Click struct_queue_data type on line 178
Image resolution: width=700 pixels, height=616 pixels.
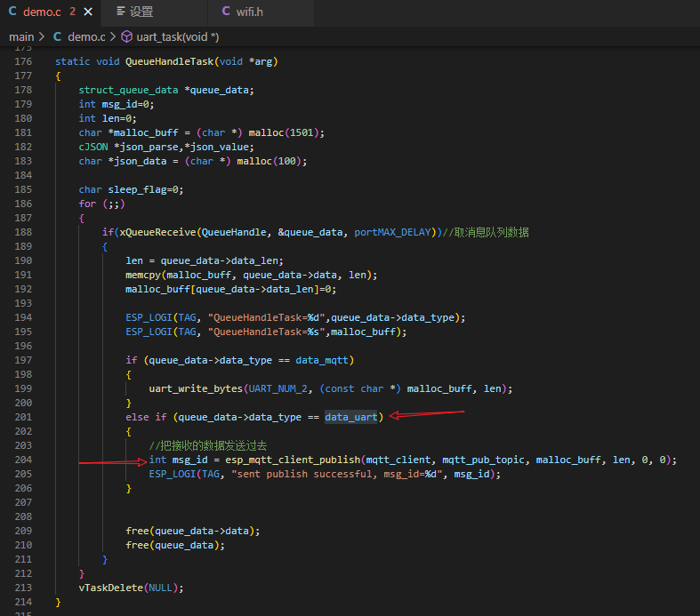coord(129,90)
